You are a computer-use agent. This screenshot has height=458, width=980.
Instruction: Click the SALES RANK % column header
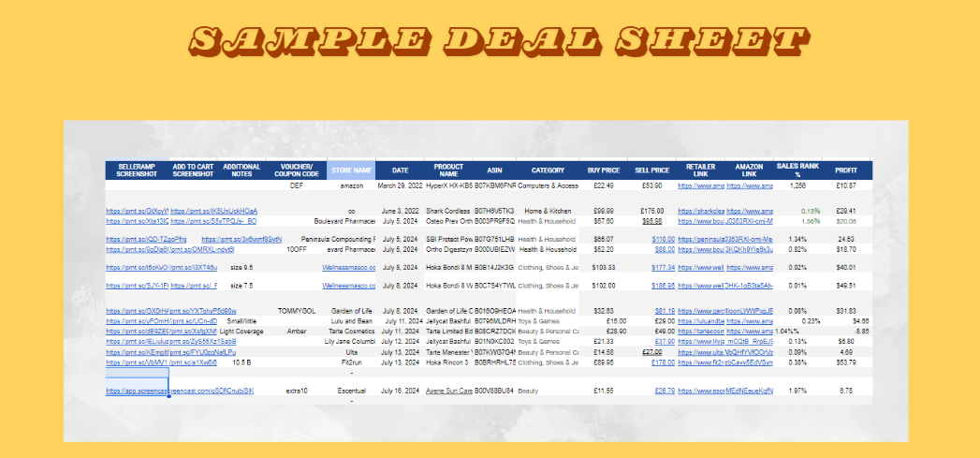tap(797, 170)
